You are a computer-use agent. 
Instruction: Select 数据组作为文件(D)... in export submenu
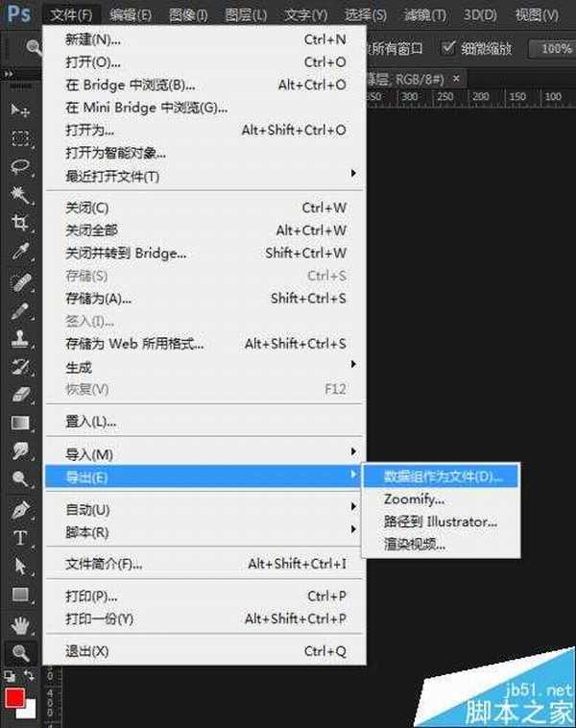pos(441,476)
